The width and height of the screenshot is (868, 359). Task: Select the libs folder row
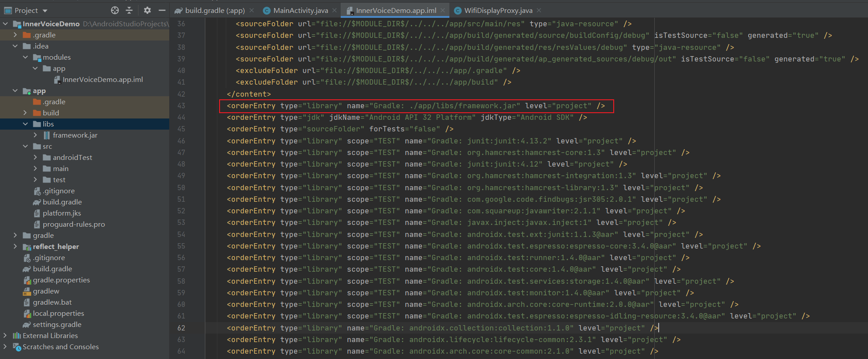coord(85,124)
